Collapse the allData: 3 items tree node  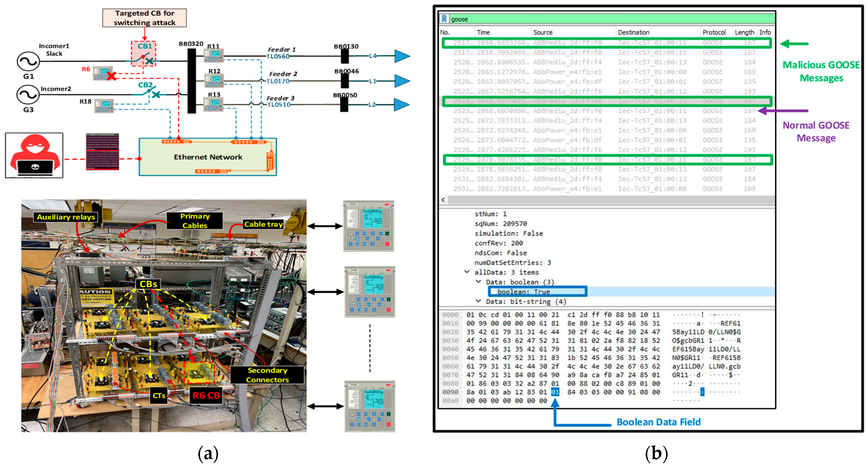[x=467, y=272]
